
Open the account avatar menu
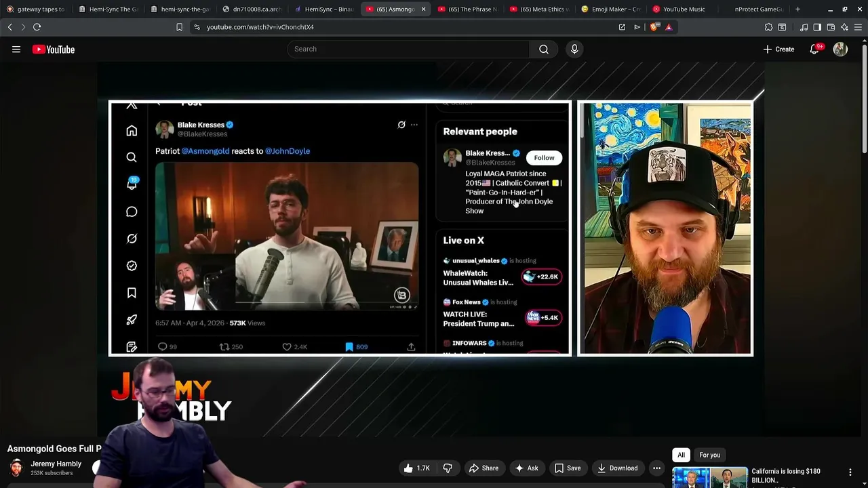[x=840, y=49]
